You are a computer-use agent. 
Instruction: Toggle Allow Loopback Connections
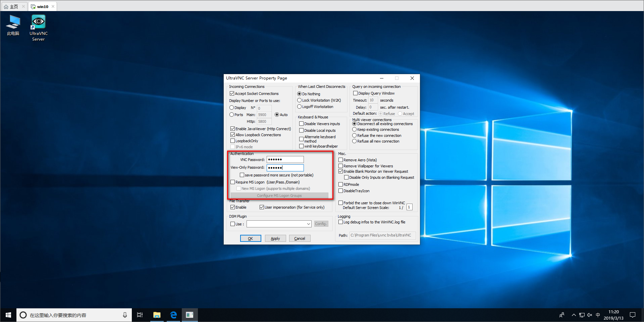pos(232,135)
